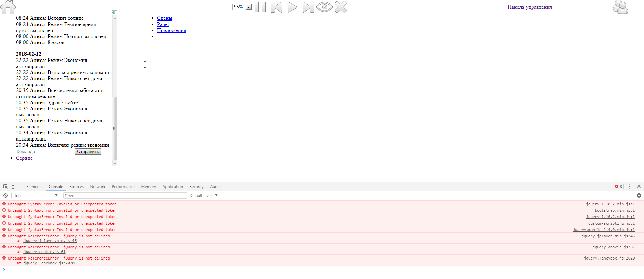644x279 pixels.
Task: Select the '8 часов' chat message
Action: pos(56,42)
